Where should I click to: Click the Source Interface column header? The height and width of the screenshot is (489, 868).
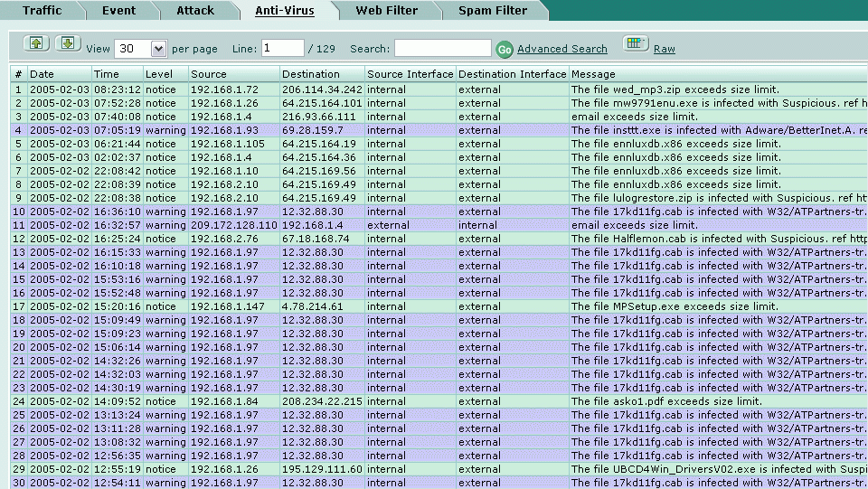coord(410,74)
